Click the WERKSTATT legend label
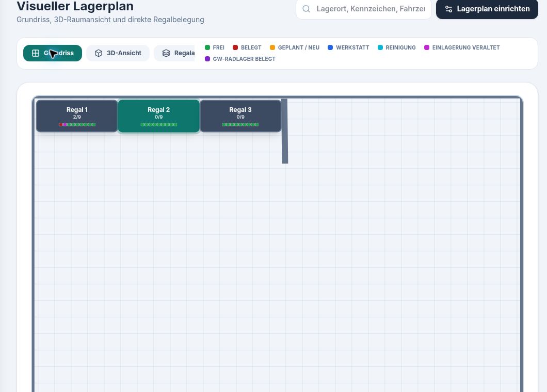Screen dimensions: 547x392 pos(352,47)
